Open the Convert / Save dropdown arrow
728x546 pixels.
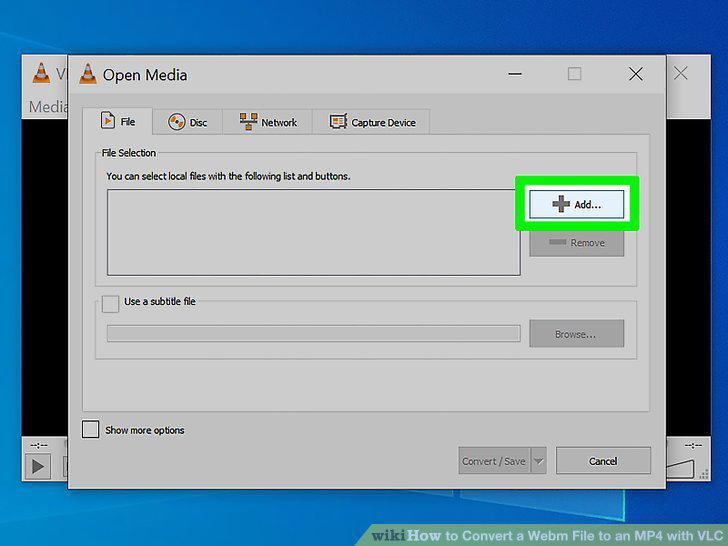coord(539,461)
